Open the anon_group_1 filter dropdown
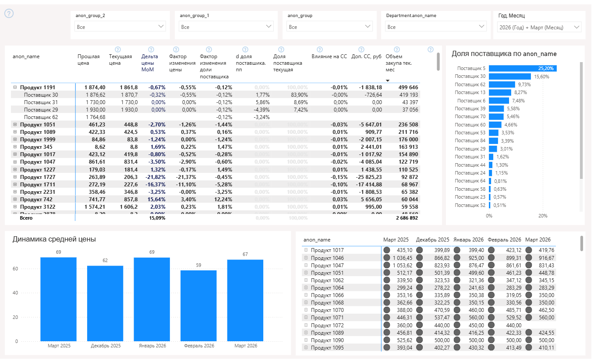The width and height of the screenshot is (594, 364). (226, 27)
